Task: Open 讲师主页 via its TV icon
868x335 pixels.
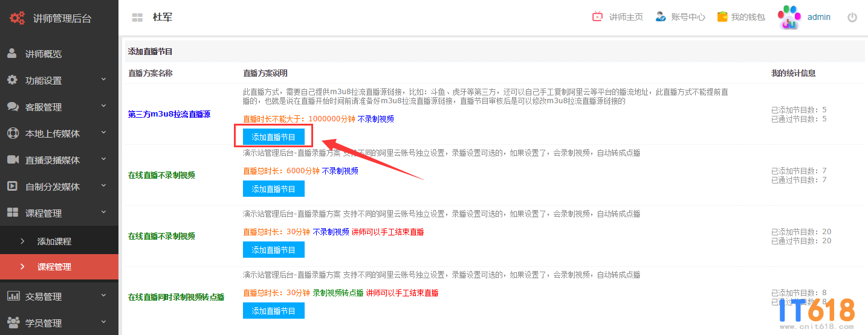Action: coord(597,17)
